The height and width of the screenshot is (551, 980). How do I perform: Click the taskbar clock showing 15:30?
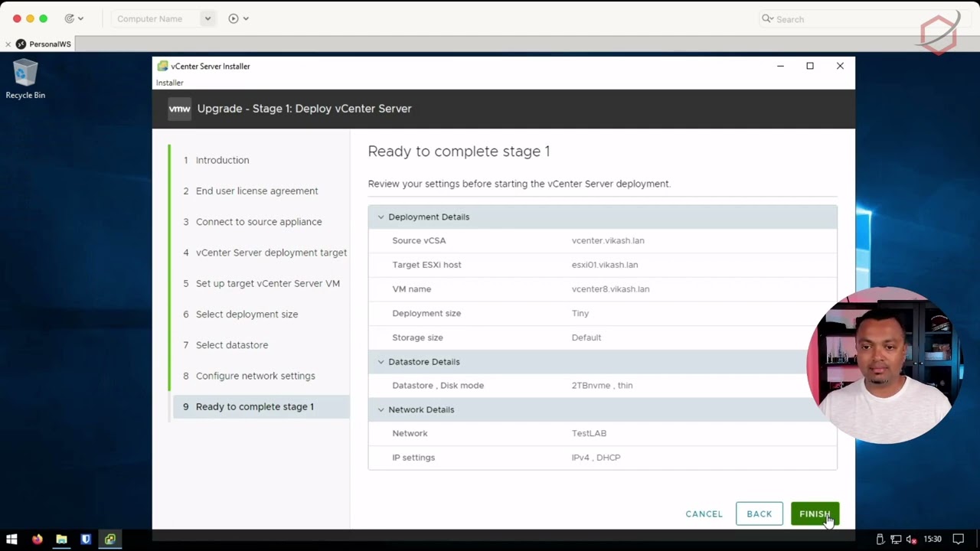pyautogui.click(x=933, y=540)
